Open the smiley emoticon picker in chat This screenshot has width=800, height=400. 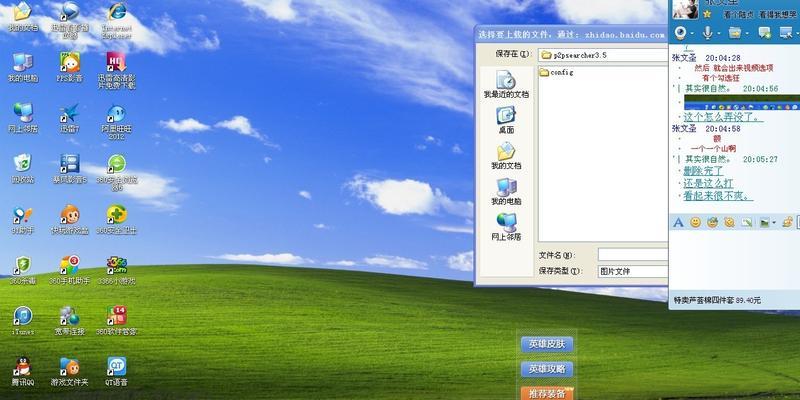click(695, 222)
